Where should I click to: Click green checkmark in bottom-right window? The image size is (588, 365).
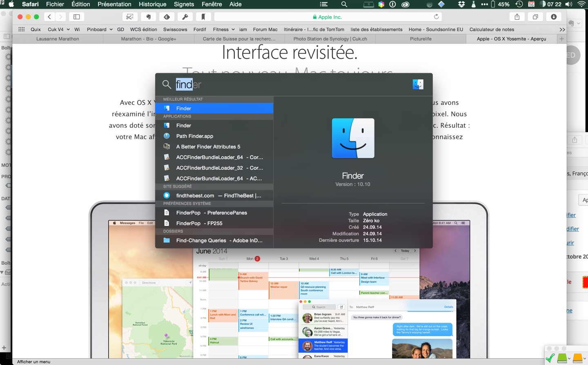coord(550,358)
